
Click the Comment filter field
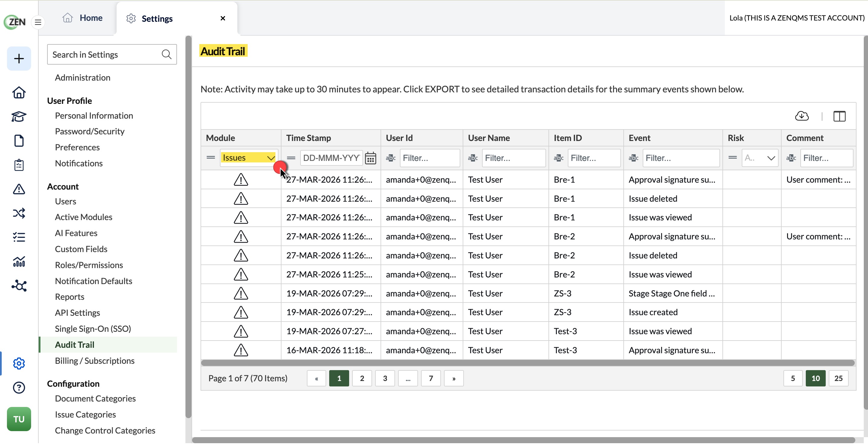(x=827, y=158)
